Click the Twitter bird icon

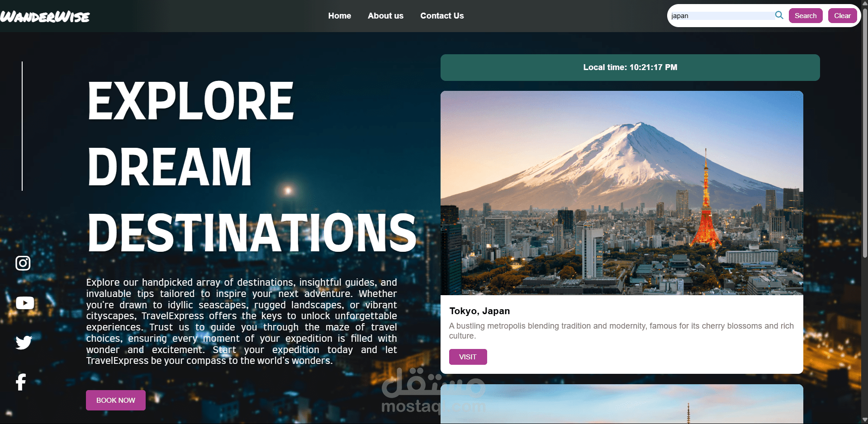point(23,342)
